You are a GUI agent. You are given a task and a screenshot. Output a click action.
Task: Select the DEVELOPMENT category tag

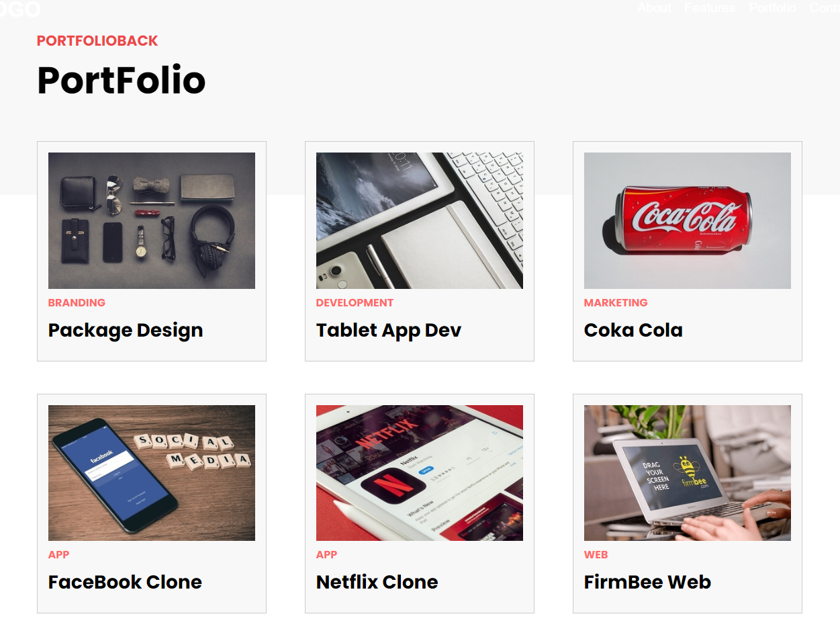coord(355,303)
